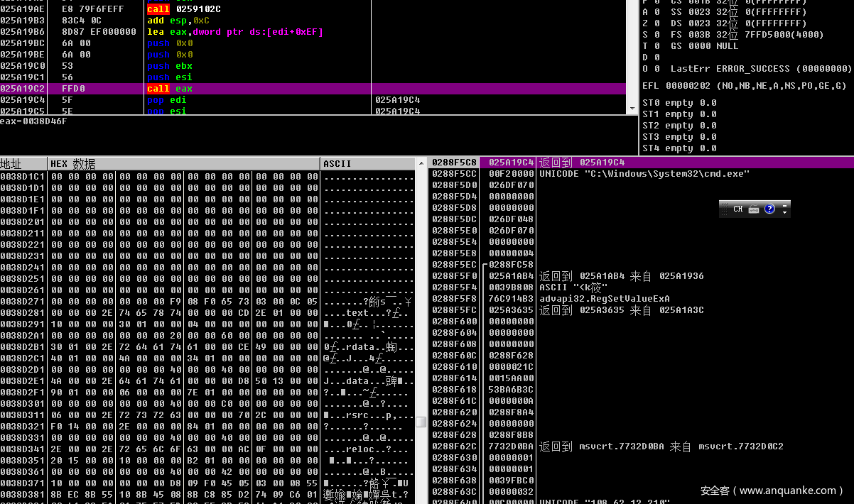Click the ST4 empty 0.0 FPU register
The width and height of the screenshot is (854, 504).
coord(679,148)
